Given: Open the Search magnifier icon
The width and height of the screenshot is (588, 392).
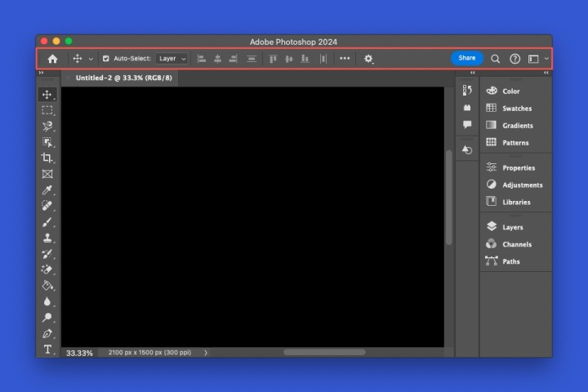Looking at the screenshot, I should coord(496,59).
